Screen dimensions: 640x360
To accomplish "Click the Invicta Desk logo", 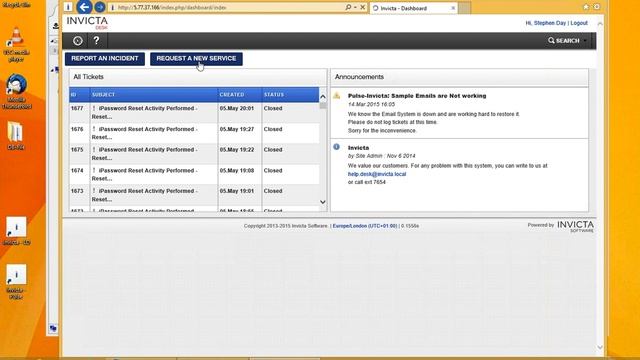I will click(87, 23).
